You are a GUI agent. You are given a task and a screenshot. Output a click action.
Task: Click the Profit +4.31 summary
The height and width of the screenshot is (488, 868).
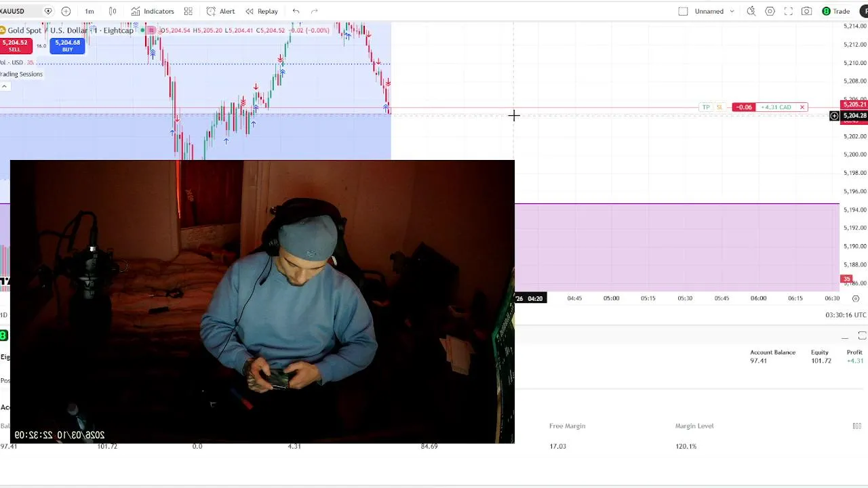tap(854, 357)
